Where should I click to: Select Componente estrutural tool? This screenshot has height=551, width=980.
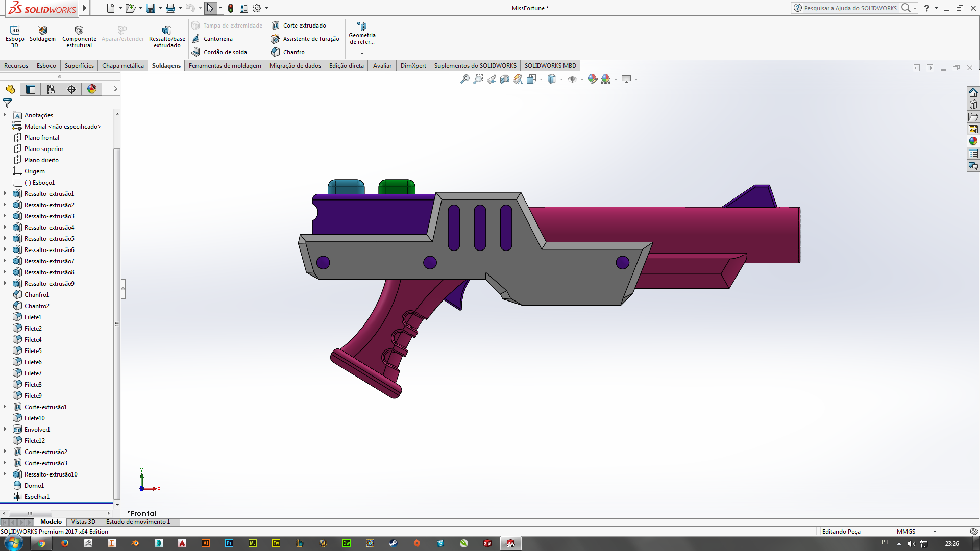79,37
